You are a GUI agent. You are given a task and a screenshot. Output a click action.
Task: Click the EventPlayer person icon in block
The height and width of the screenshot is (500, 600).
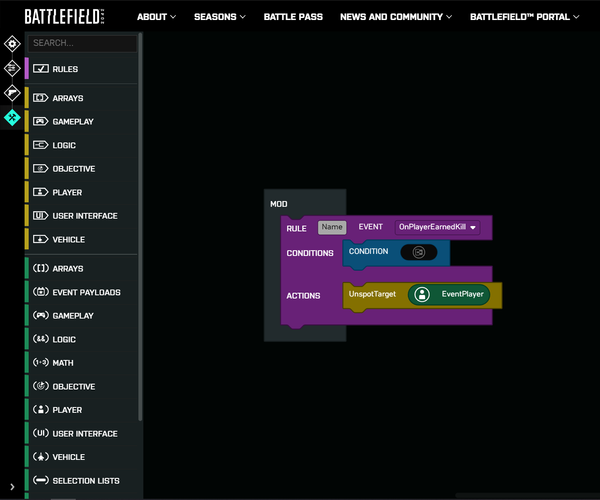[x=422, y=295]
